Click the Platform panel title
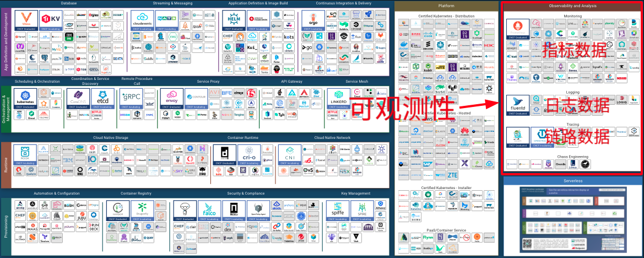 446,6
